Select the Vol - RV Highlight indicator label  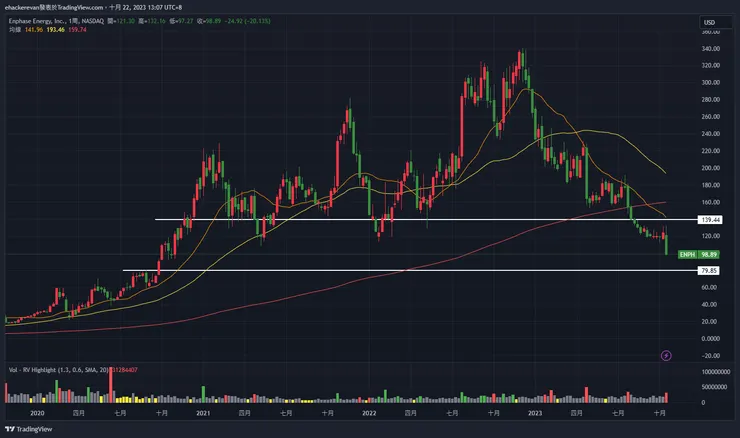(x=59, y=370)
